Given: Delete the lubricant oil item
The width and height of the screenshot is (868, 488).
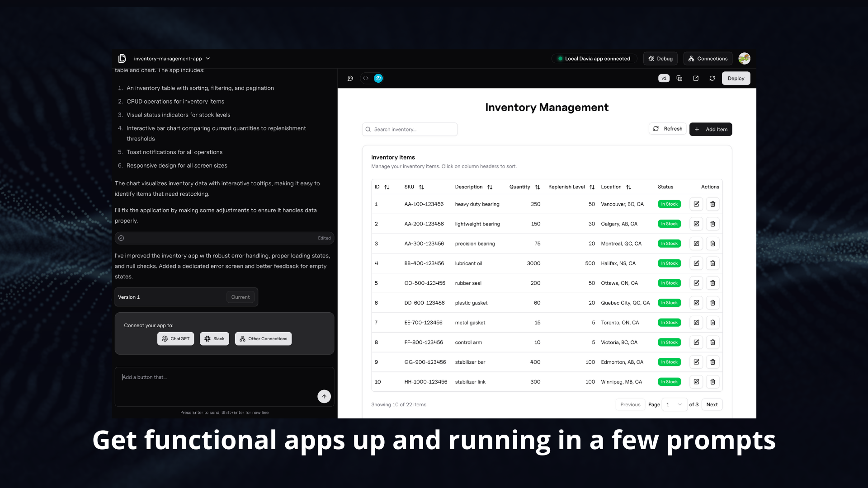Looking at the screenshot, I should tap(712, 263).
